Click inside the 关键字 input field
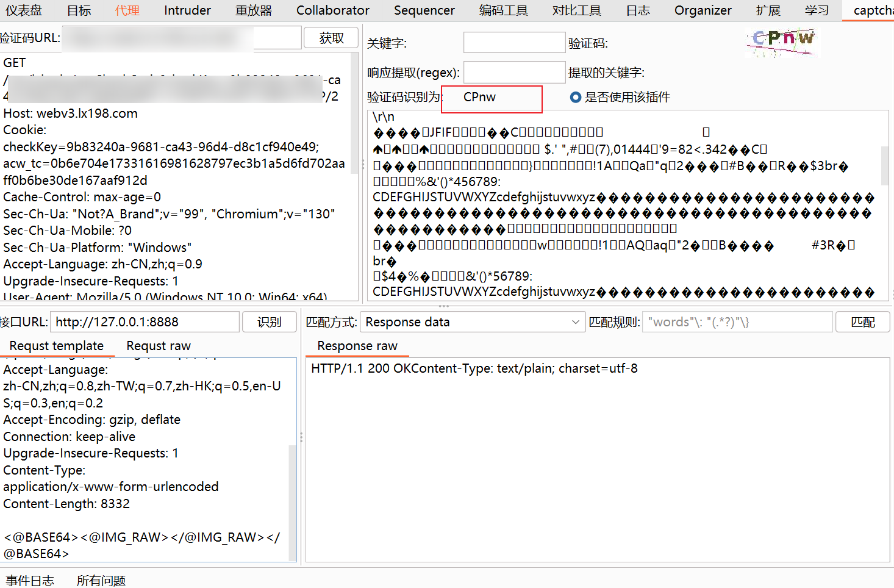 pyautogui.click(x=514, y=42)
